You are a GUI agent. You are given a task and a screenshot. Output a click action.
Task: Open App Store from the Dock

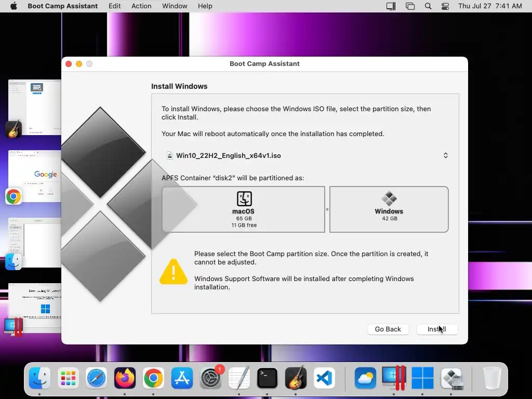[182, 378]
